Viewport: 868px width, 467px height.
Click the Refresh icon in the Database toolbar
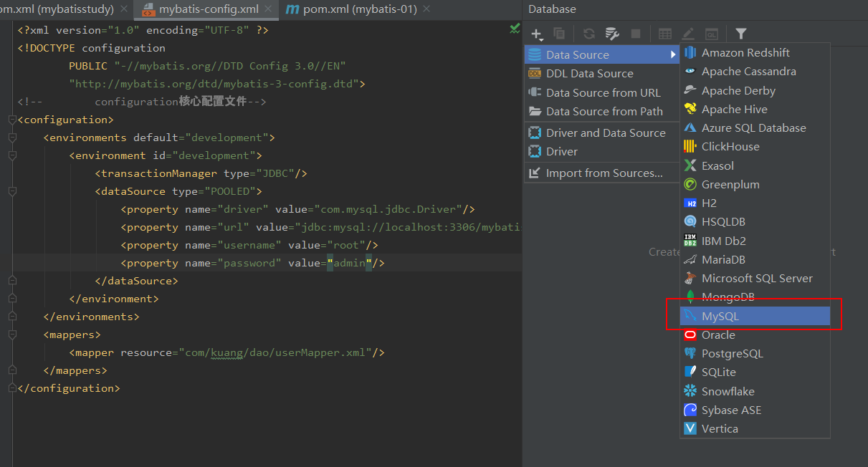(589, 34)
